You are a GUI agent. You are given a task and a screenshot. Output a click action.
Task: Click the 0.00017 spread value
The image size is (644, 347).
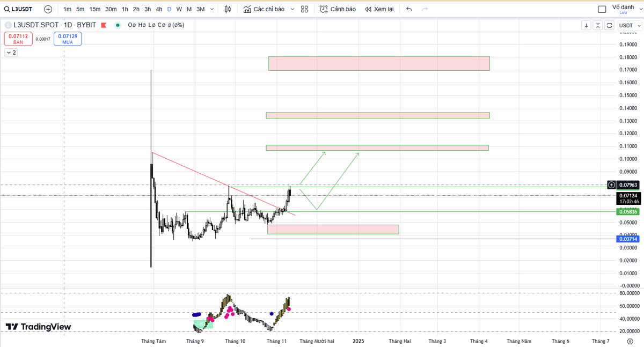(43, 39)
